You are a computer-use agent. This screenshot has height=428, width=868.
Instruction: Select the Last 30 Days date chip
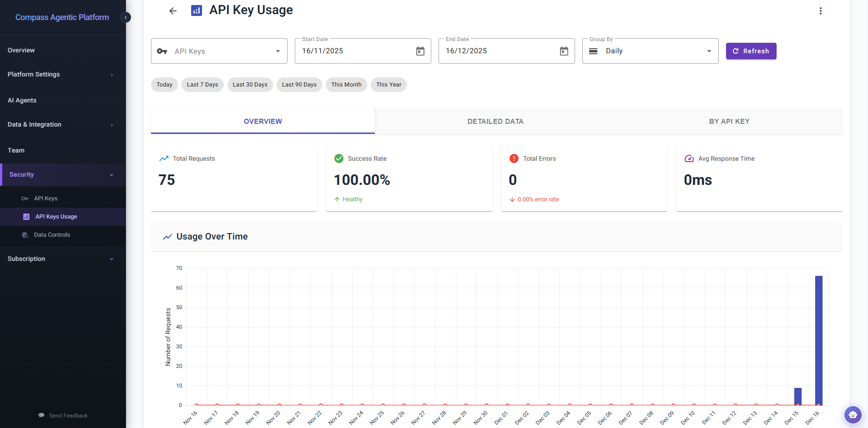250,85
